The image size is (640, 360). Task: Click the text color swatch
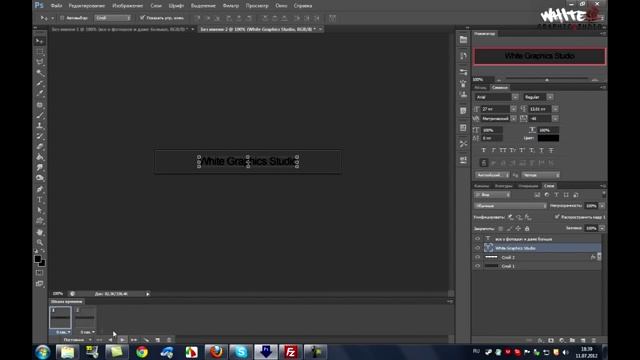(548, 138)
